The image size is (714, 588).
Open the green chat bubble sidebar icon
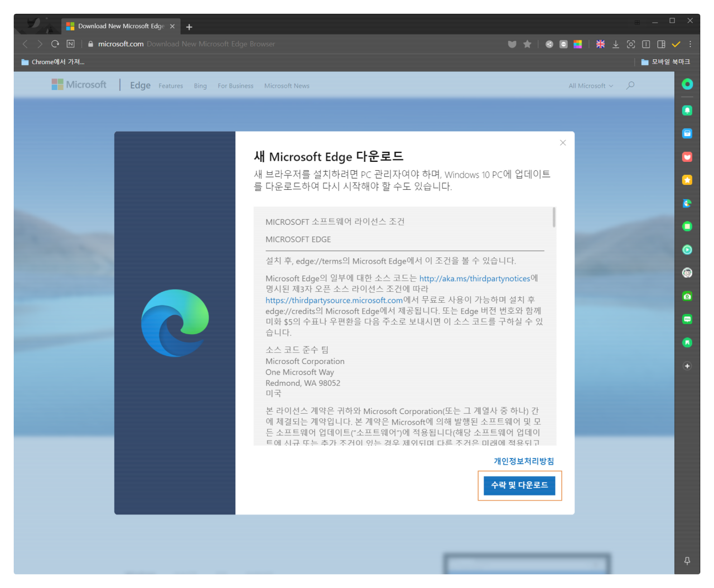pyautogui.click(x=687, y=319)
